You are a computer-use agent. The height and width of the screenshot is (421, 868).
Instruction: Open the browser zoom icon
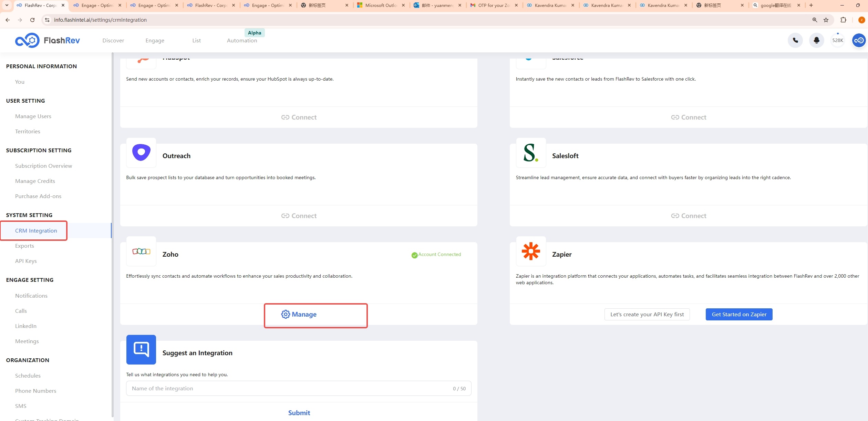click(815, 20)
